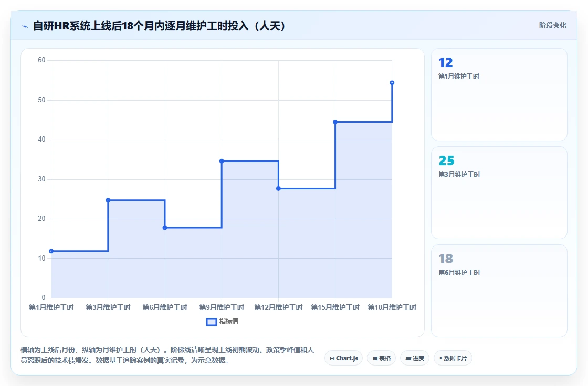Viewport: 588px width, 386px height.
Task: Select the data point at 第1月维护工时
Action: tap(51, 251)
